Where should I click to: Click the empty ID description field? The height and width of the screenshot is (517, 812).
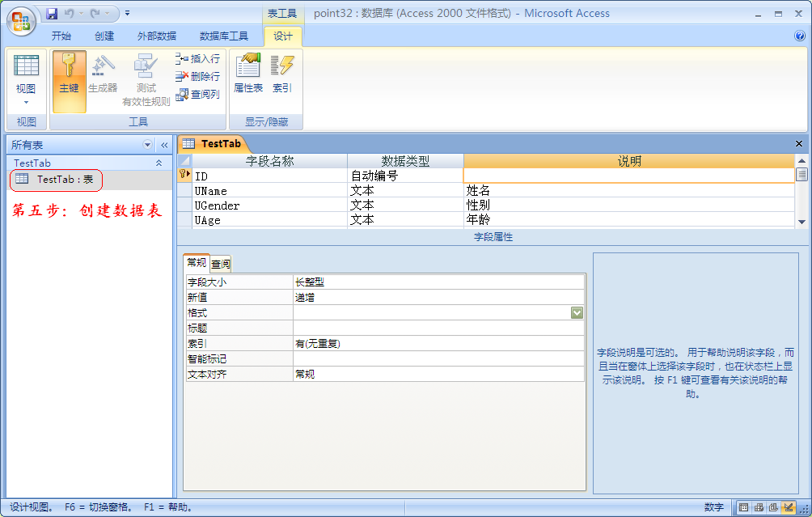coord(629,176)
